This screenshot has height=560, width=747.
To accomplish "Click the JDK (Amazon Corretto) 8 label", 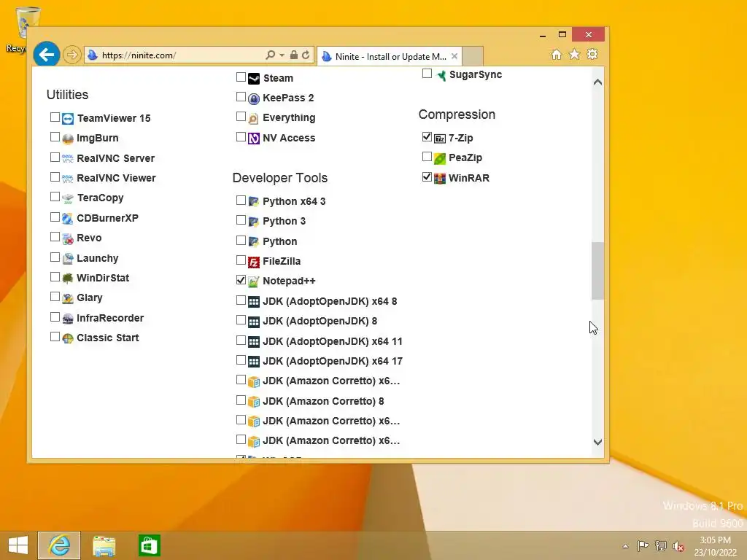I will tap(323, 402).
